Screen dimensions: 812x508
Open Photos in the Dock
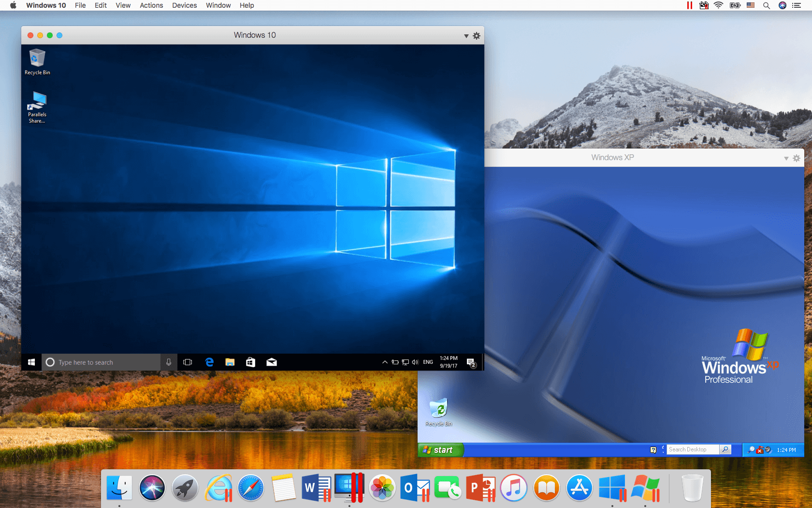point(382,488)
